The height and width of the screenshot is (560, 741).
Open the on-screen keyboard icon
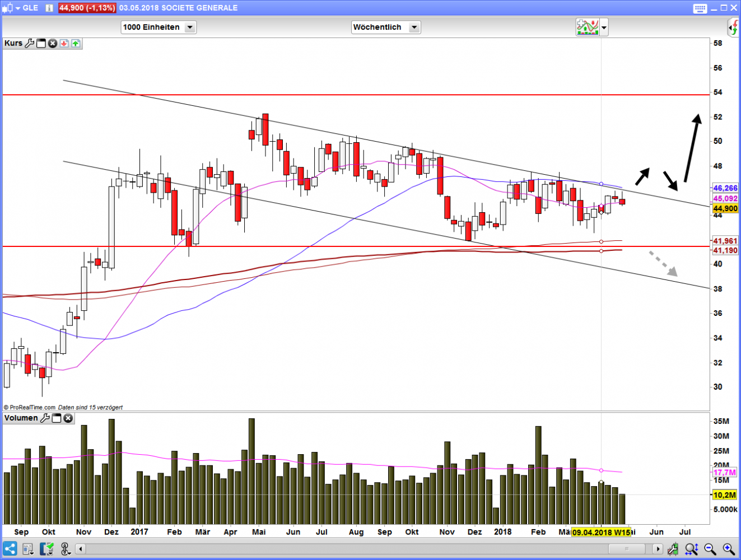click(x=700, y=8)
